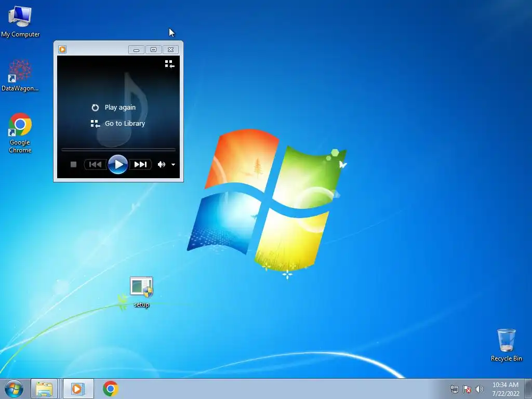Maximize the Media Player window

(x=153, y=49)
